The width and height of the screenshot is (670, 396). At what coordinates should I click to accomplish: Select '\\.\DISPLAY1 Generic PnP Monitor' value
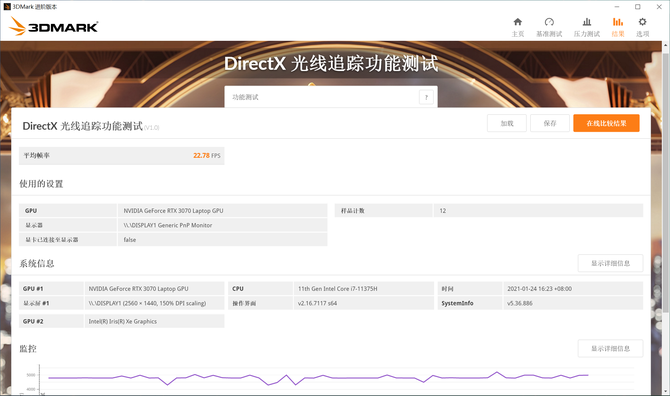pos(222,225)
